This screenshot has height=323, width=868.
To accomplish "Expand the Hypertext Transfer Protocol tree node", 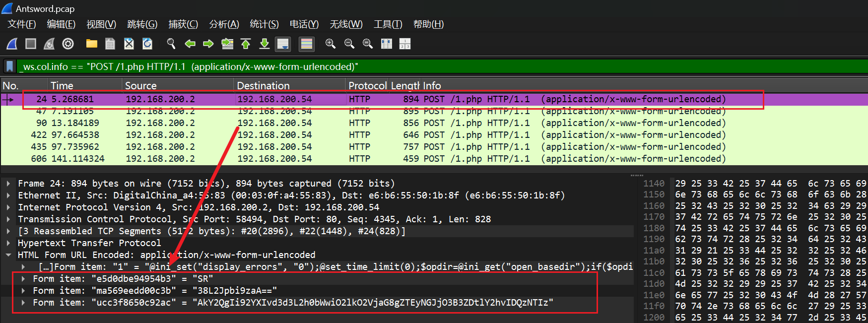I will point(8,243).
